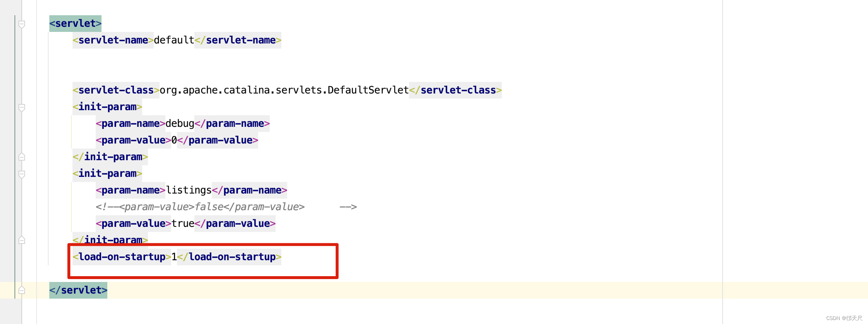Click the closing param-name tag after listings

(x=249, y=190)
